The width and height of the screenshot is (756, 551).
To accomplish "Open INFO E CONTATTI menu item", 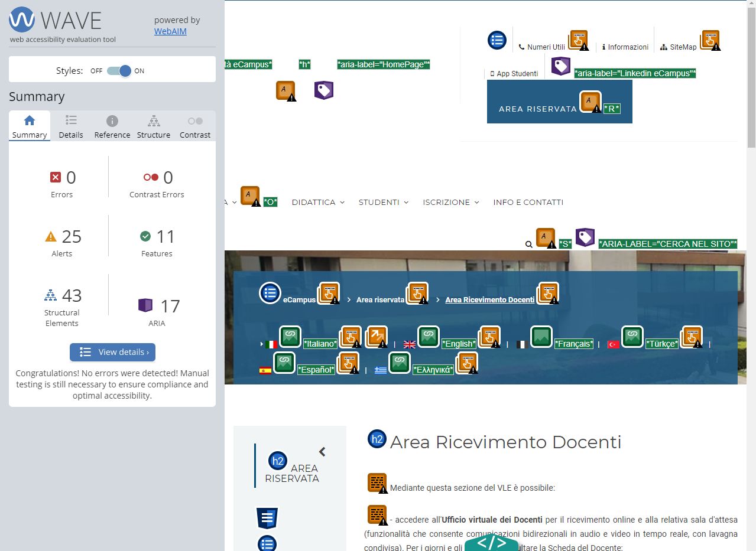I will [x=528, y=202].
